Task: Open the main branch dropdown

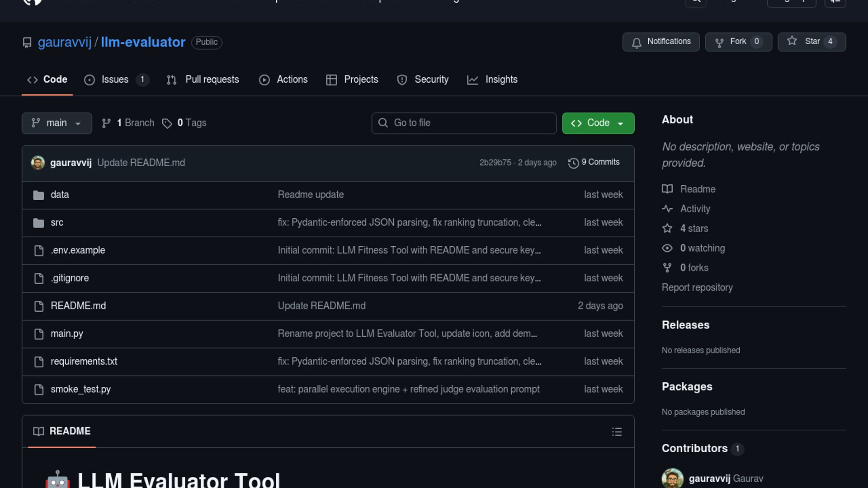Action: [x=57, y=123]
